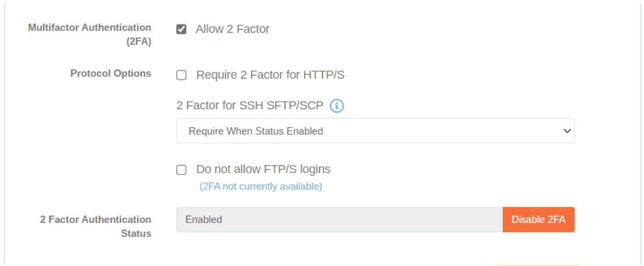
Task: Select the 'Require When Status Enabled' dropdown text
Action: [x=256, y=131]
